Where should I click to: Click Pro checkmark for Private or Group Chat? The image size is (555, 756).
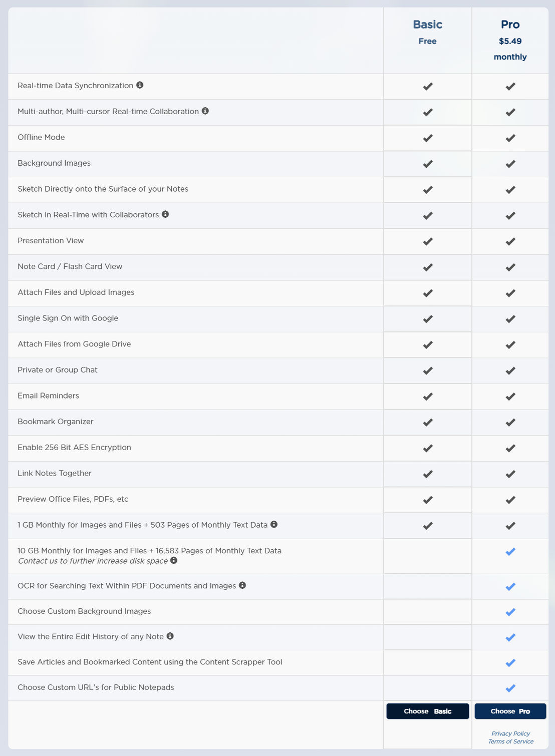coord(510,371)
